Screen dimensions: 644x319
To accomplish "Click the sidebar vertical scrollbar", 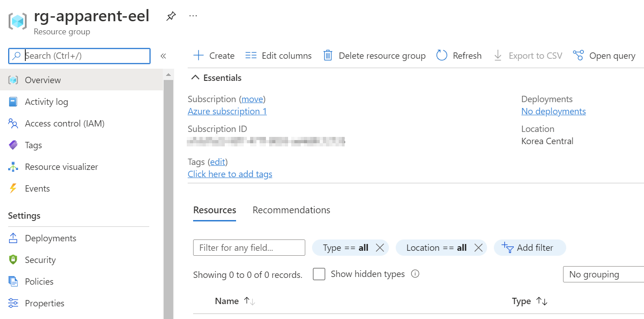I will (168, 199).
